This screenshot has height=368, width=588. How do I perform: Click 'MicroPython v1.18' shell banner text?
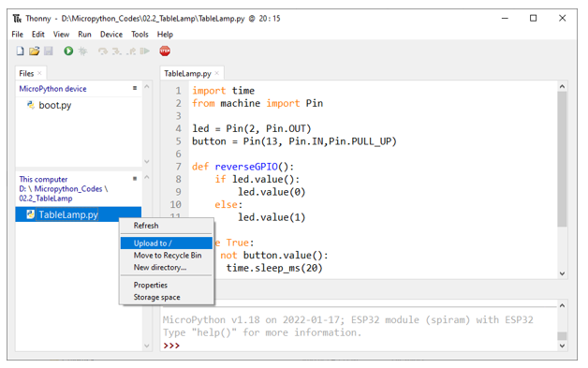point(347,320)
